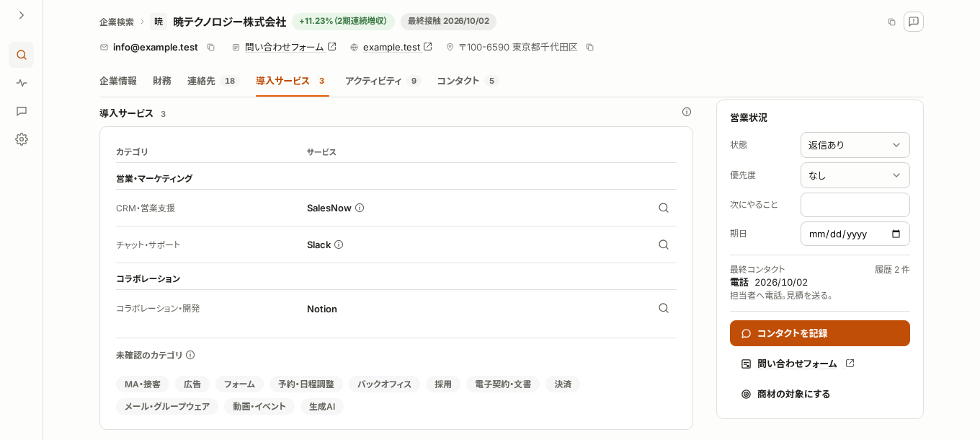Screen dimensions: 980x440
Task: Click the 採用 category chip
Action: (x=443, y=384)
